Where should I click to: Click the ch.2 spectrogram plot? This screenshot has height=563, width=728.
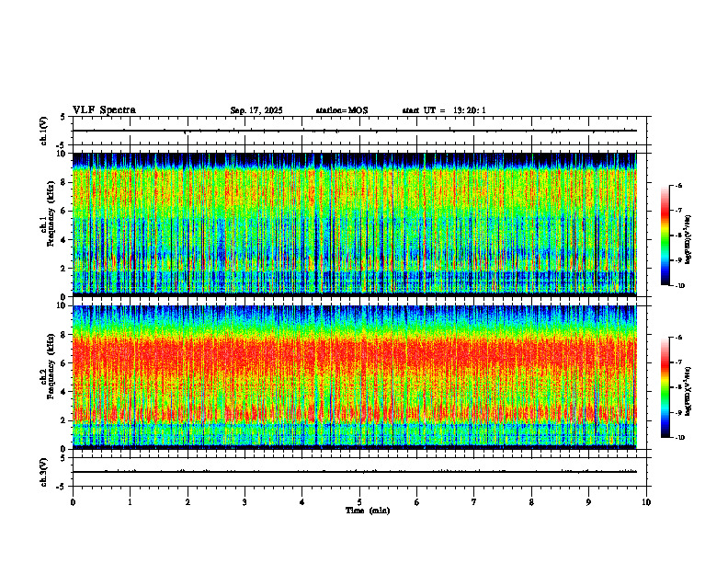coord(355,377)
